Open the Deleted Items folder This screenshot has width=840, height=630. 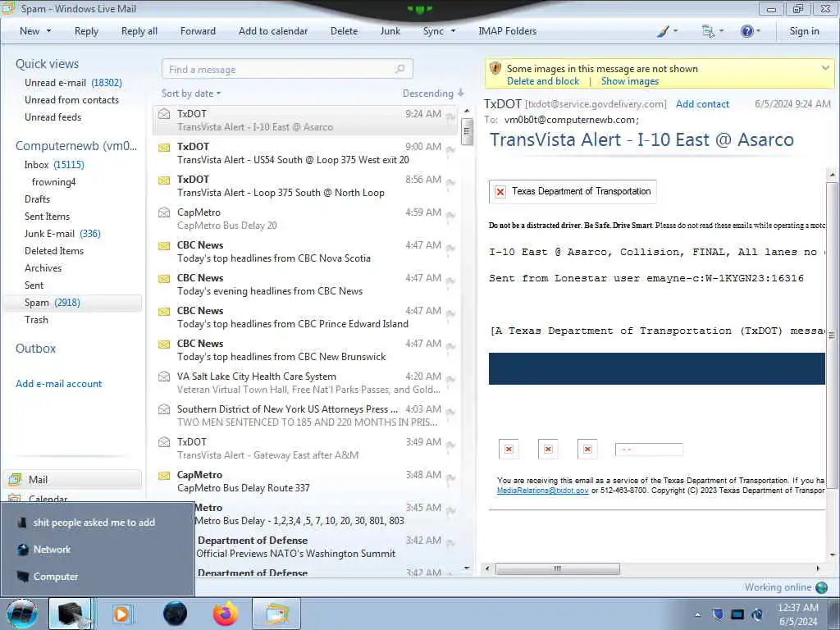pyautogui.click(x=54, y=251)
